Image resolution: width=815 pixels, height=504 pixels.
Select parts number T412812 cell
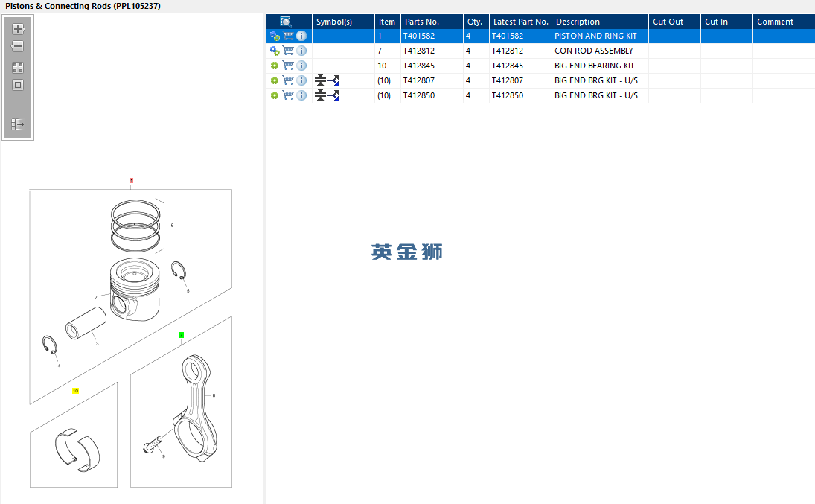pyautogui.click(x=432, y=51)
